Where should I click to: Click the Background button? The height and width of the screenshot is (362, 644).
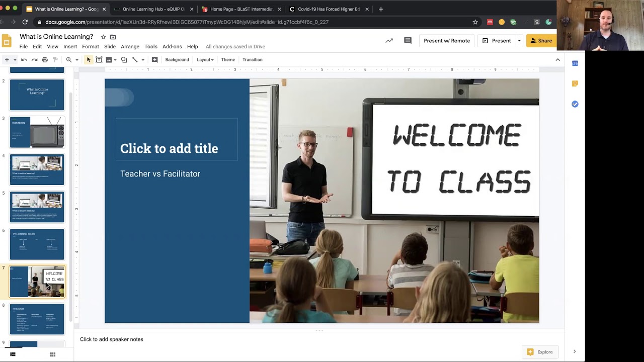(177, 60)
